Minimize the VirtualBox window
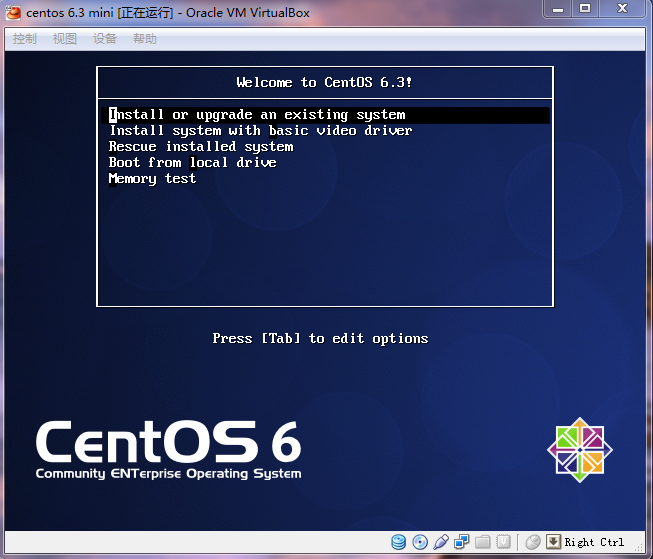Viewport: 653px width, 559px height. click(558, 9)
